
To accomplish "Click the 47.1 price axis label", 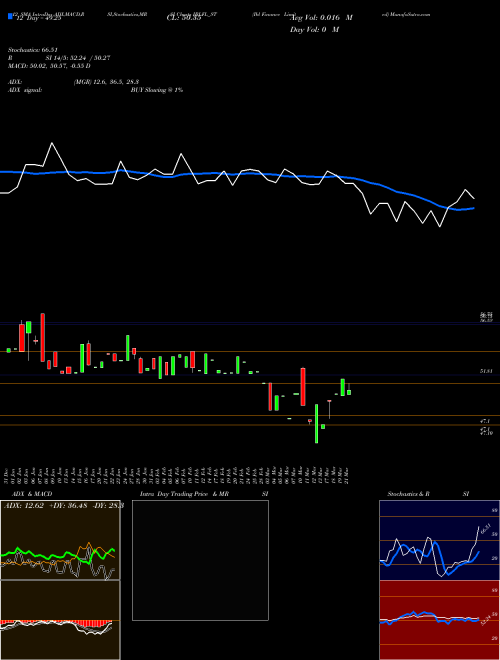I will (485, 420).
